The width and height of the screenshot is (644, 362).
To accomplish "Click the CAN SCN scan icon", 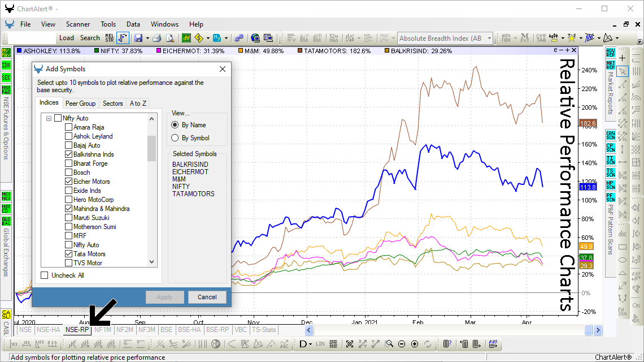I will tap(610, 135).
